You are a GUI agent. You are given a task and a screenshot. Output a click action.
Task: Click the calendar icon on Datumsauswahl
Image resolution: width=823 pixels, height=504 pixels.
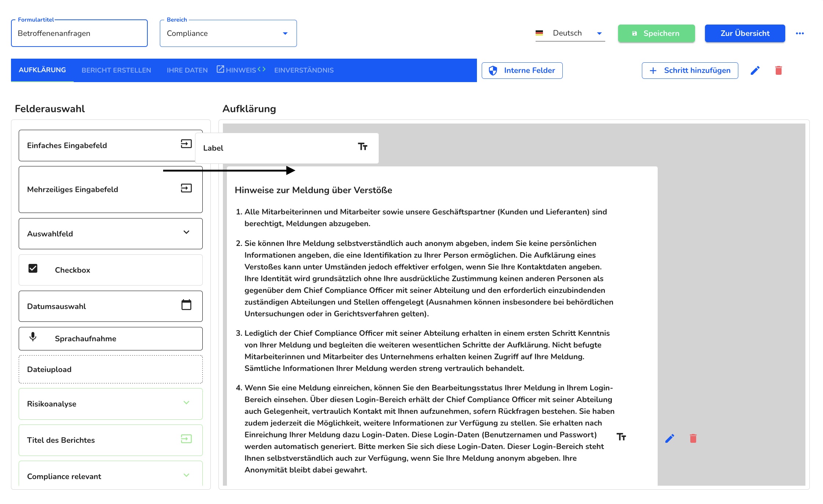[x=186, y=305]
